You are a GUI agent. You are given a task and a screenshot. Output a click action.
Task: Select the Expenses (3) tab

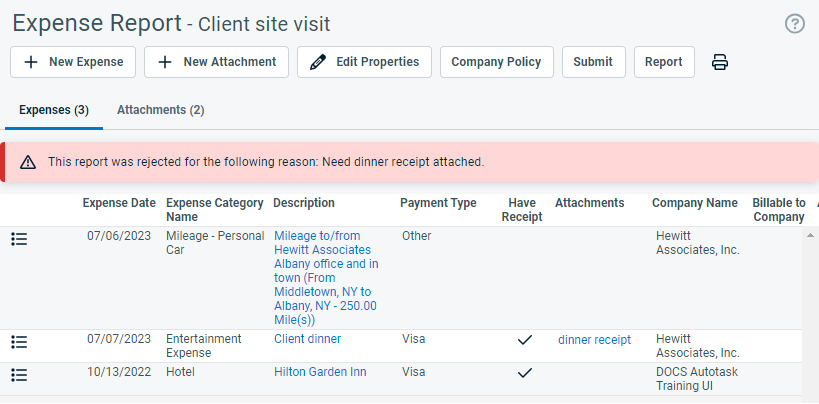click(x=54, y=110)
